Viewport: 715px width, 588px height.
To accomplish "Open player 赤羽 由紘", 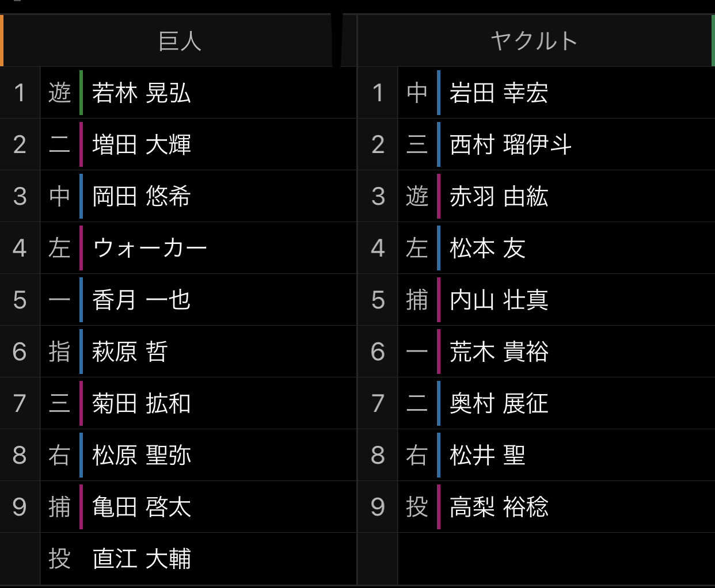I will (499, 196).
